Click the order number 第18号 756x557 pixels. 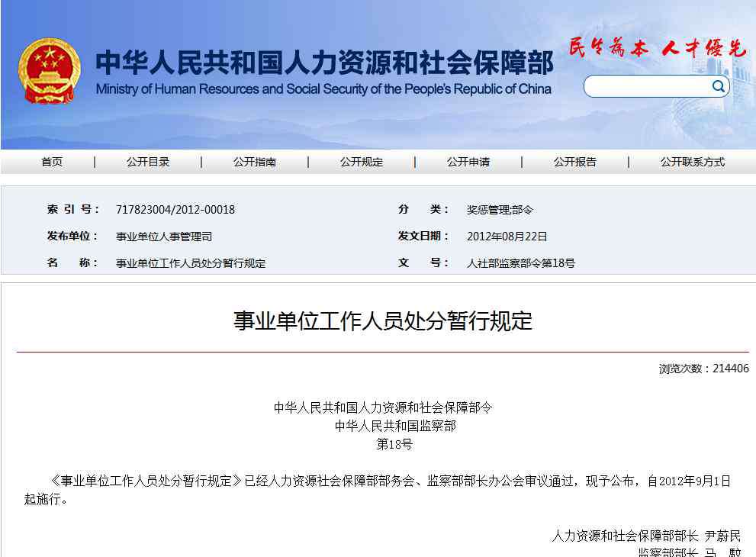pyautogui.click(x=394, y=444)
